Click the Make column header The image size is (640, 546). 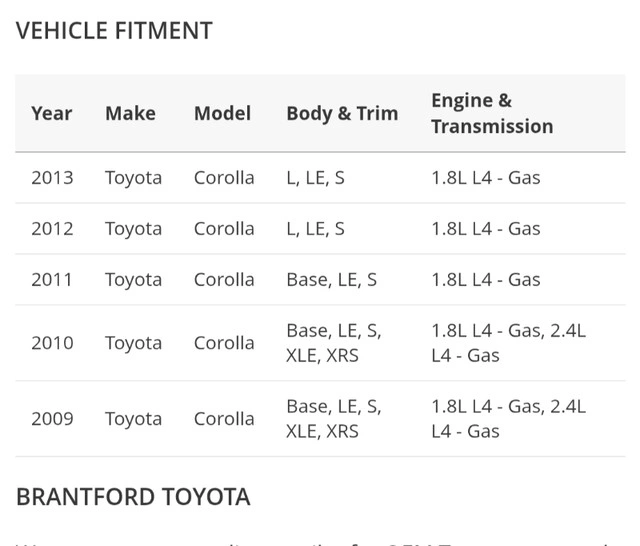(x=130, y=113)
